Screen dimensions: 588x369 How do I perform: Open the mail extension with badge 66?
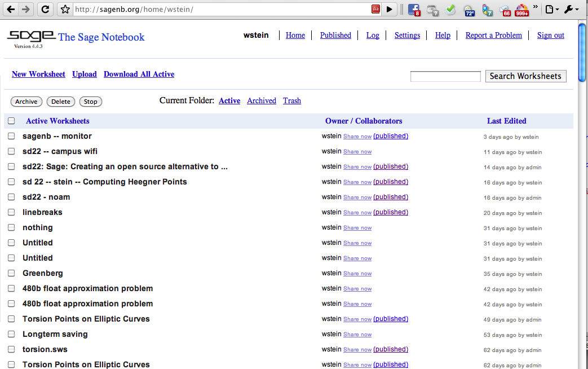coord(505,11)
